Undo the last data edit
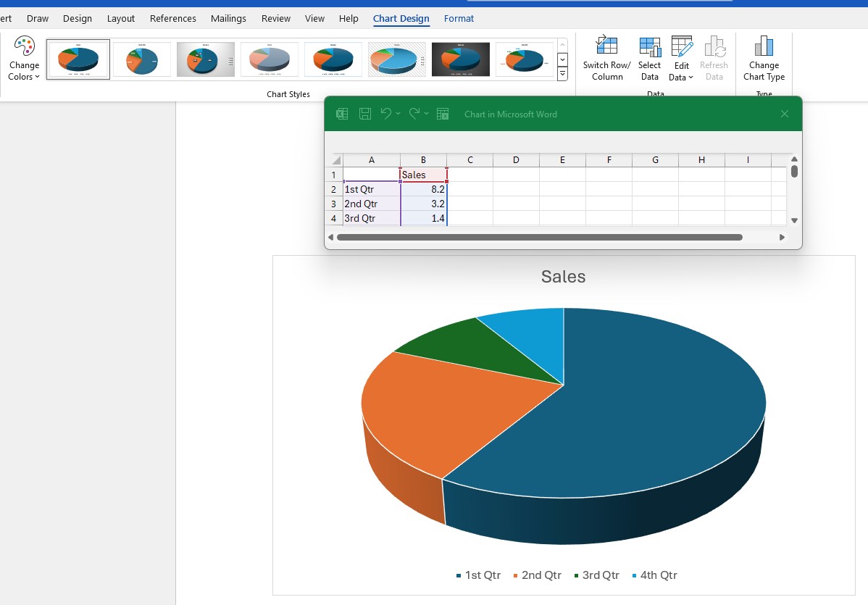Viewport: 868px width, 605px height. tap(385, 114)
